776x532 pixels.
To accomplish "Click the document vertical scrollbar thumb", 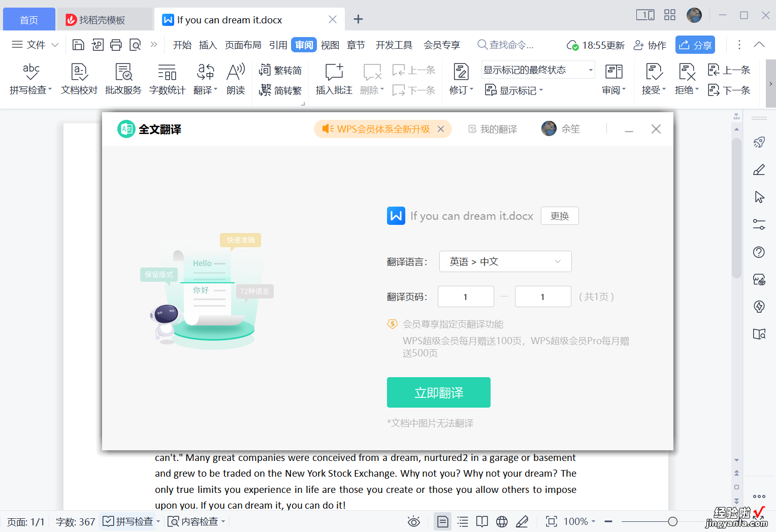I will (x=736, y=208).
